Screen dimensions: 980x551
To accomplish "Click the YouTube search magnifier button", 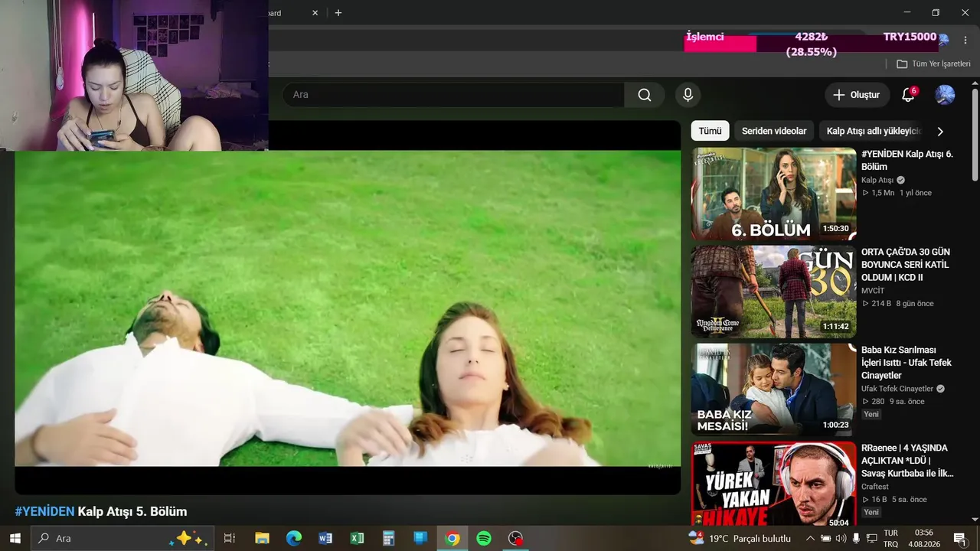I will (x=645, y=95).
